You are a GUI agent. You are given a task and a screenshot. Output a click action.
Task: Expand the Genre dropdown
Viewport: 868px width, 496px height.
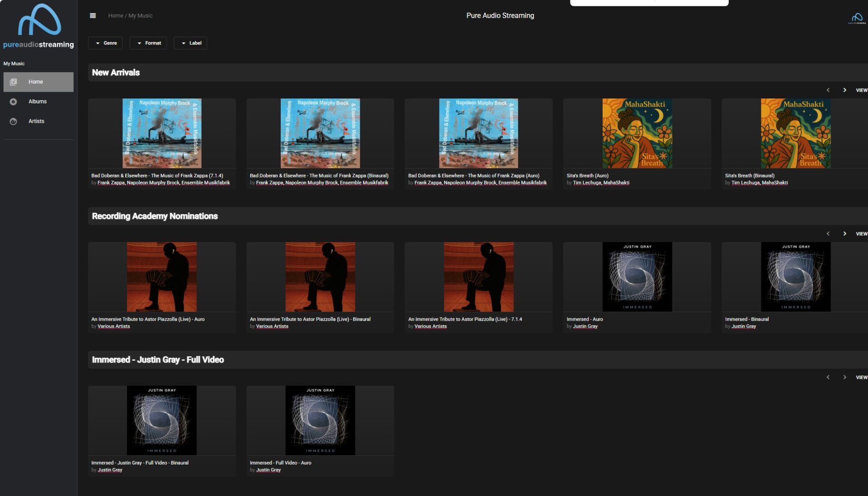106,43
